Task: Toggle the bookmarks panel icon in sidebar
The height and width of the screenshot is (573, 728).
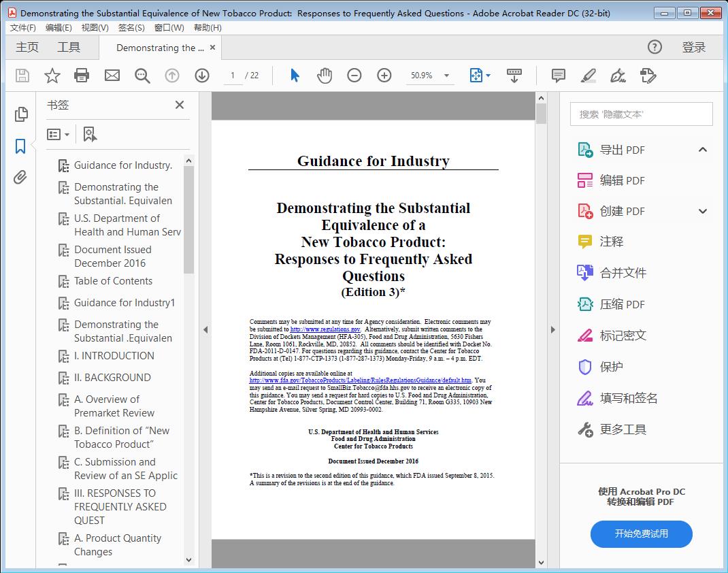Action: coord(20,146)
